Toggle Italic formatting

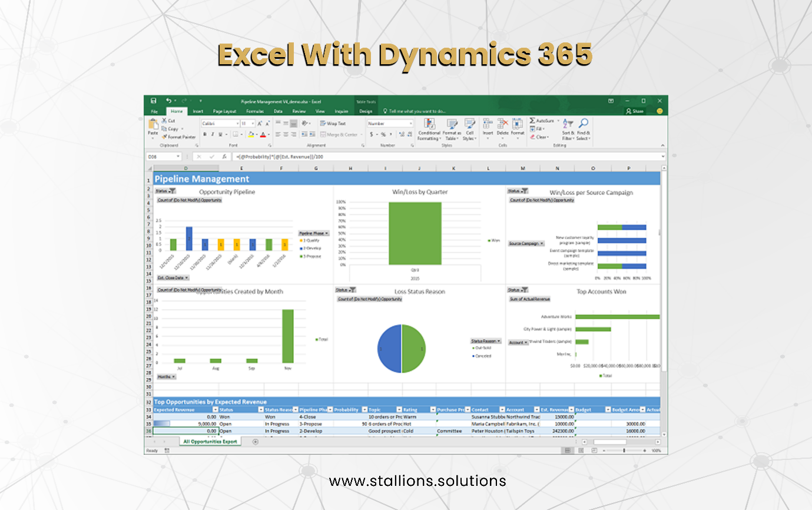pyautogui.click(x=213, y=134)
